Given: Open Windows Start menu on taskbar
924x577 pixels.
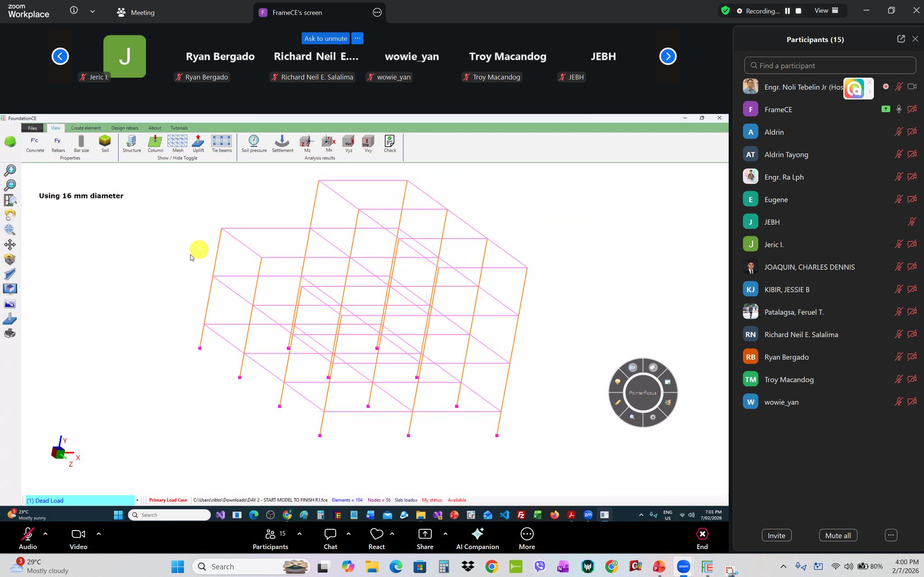Looking at the screenshot, I should tap(178, 567).
